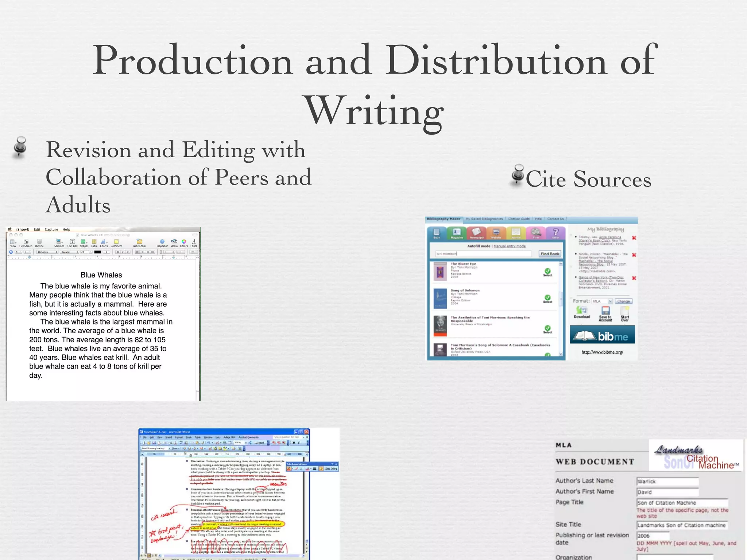The width and height of the screenshot is (747, 560).
Task: Toggle Italic in the Pages format bar
Action: (x=123, y=252)
